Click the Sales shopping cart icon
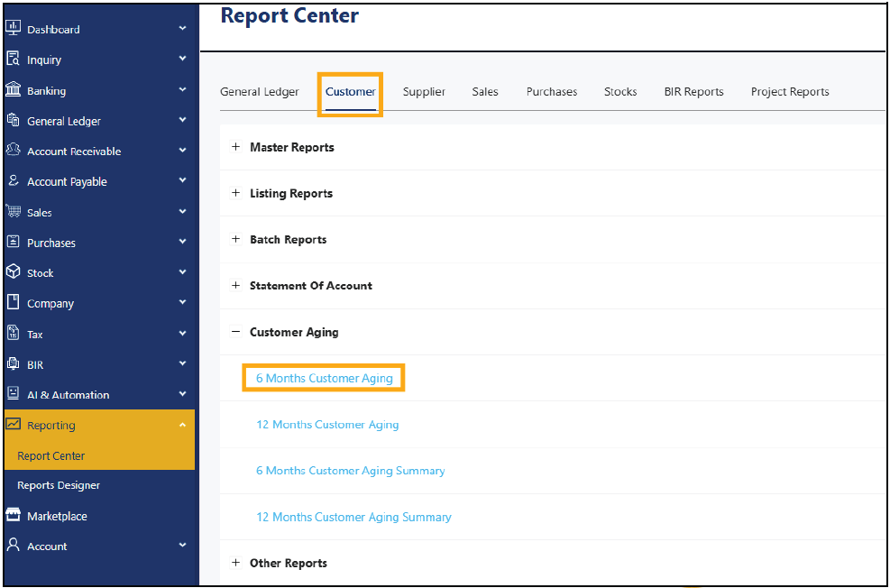 click(x=13, y=212)
